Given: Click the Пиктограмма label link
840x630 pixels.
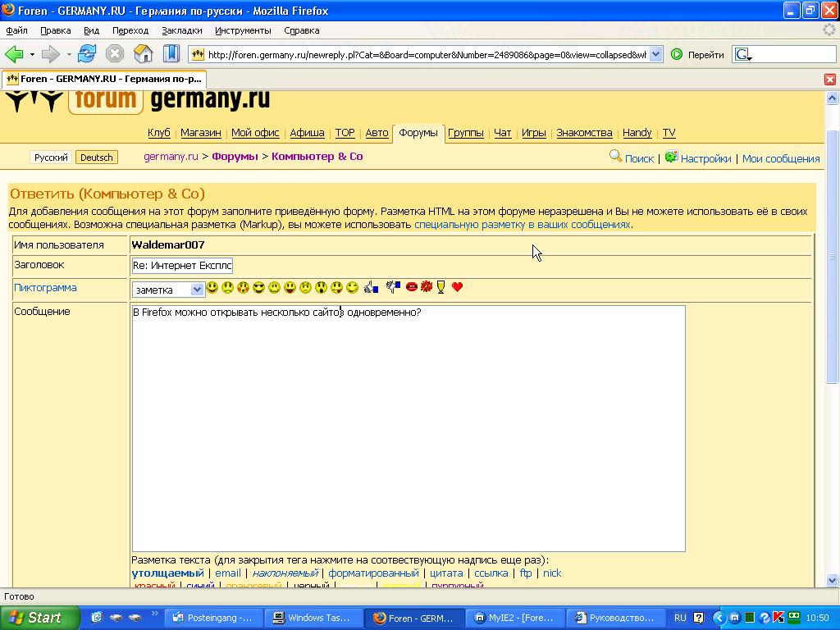Looking at the screenshot, I should point(45,288).
